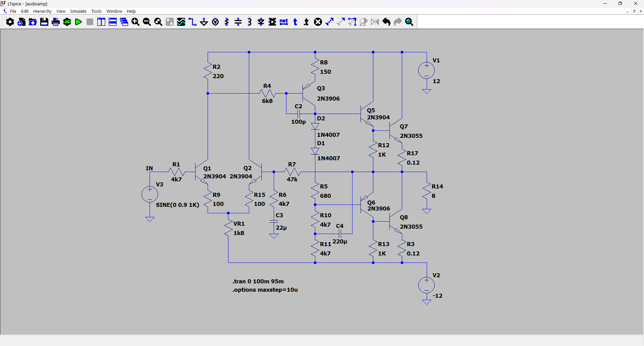The image size is (644, 346).
Task: Zoom in with the magnifier plus
Action: (x=136, y=22)
